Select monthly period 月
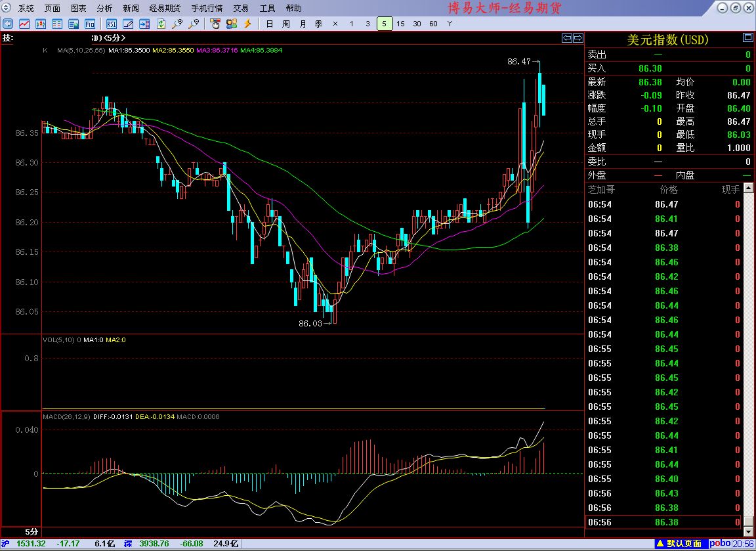Viewport: 756px width, 551px height. [303, 24]
